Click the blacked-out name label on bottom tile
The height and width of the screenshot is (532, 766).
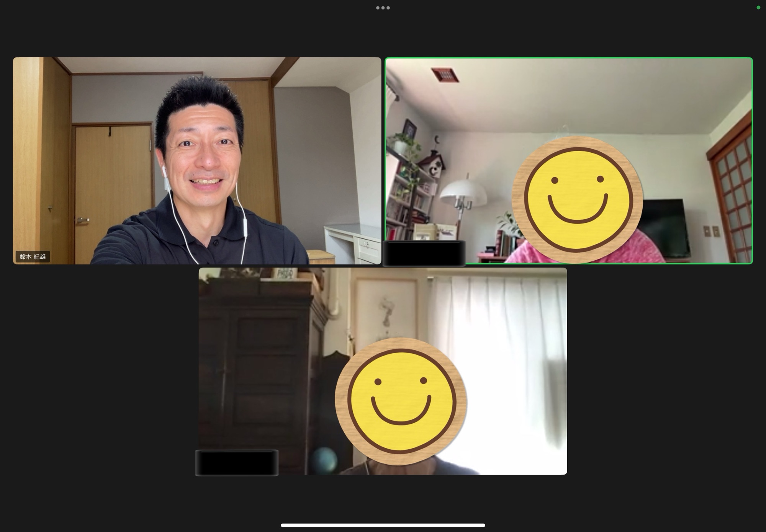[x=237, y=463]
